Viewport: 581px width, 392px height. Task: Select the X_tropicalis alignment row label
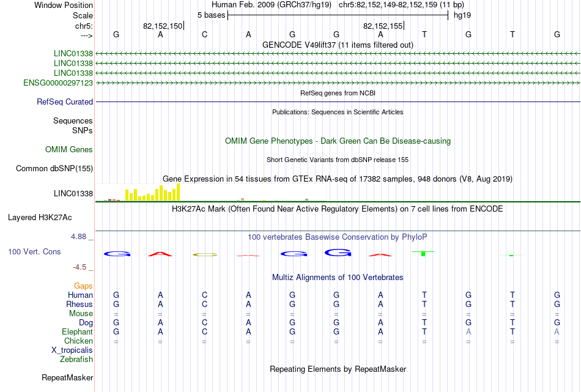click(72, 350)
